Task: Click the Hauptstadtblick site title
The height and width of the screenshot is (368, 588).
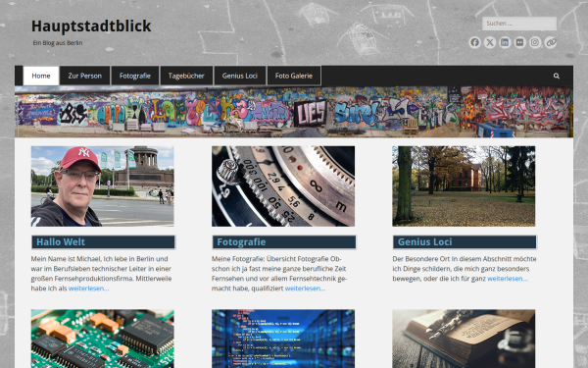Action: pyautogui.click(x=91, y=26)
